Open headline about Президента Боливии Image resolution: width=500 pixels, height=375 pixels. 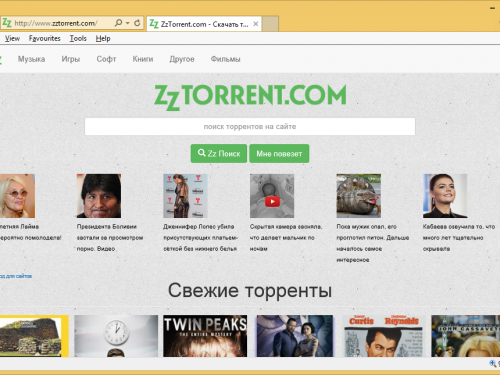pyautogui.click(x=110, y=238)
